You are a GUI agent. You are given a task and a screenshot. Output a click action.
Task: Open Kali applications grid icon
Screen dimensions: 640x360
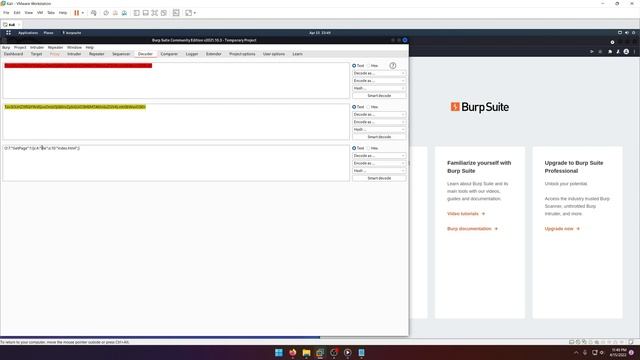pos(8,33)
